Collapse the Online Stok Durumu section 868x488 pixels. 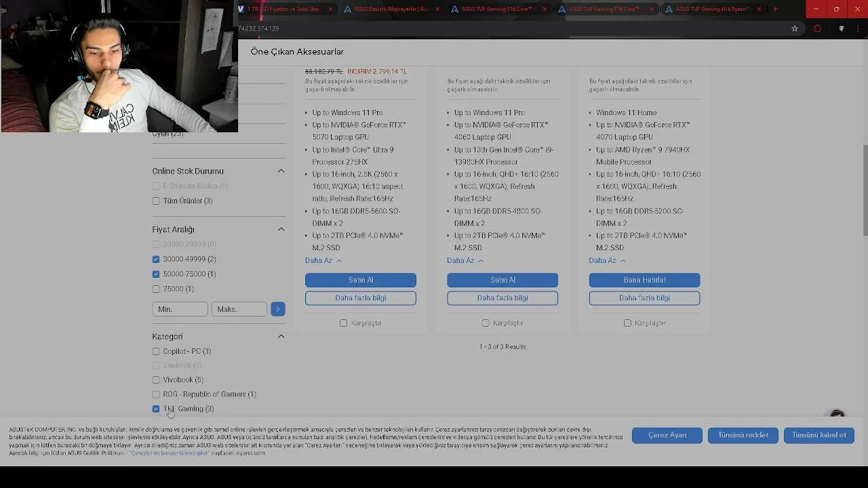[281, 171]
